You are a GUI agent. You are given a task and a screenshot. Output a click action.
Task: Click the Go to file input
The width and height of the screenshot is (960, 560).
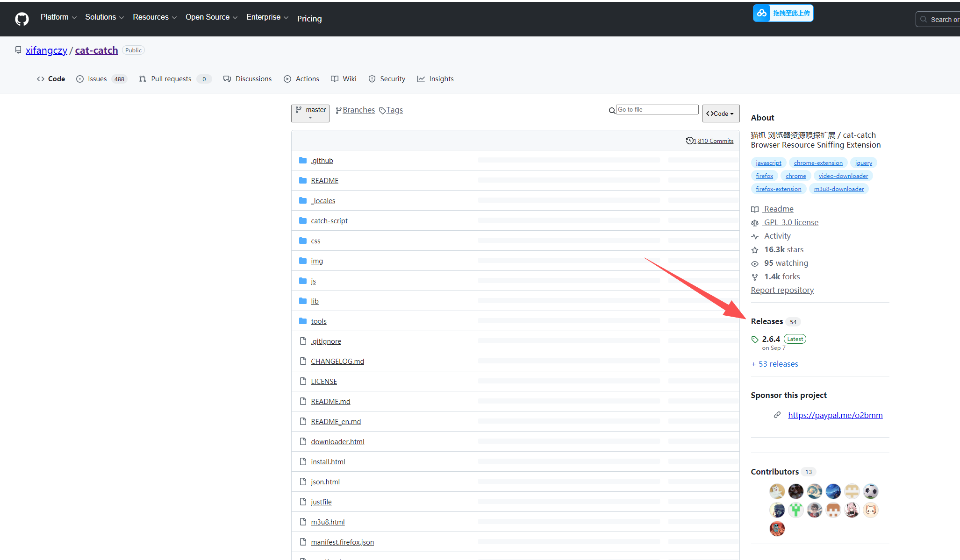657,109
